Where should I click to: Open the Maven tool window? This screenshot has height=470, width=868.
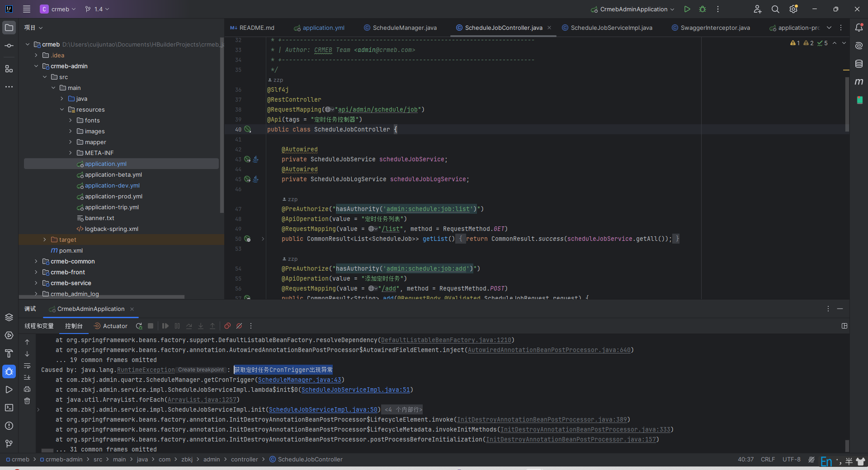tap(859, 82)
